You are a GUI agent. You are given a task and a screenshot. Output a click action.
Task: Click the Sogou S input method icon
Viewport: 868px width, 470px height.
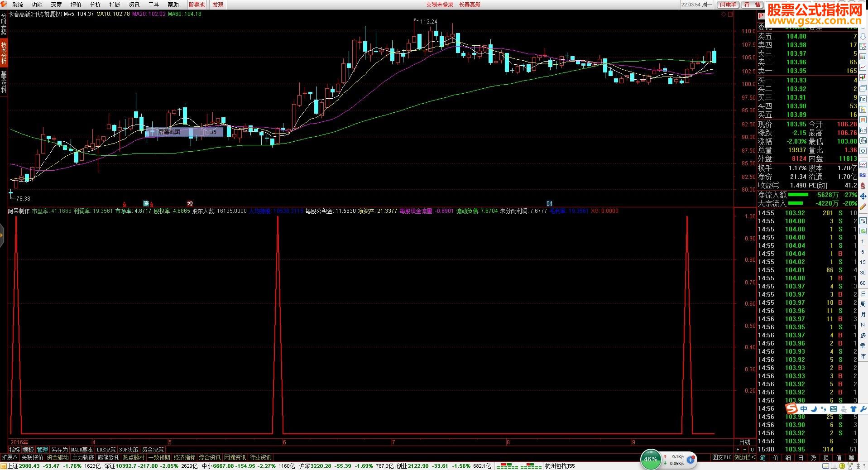(791, 409)
